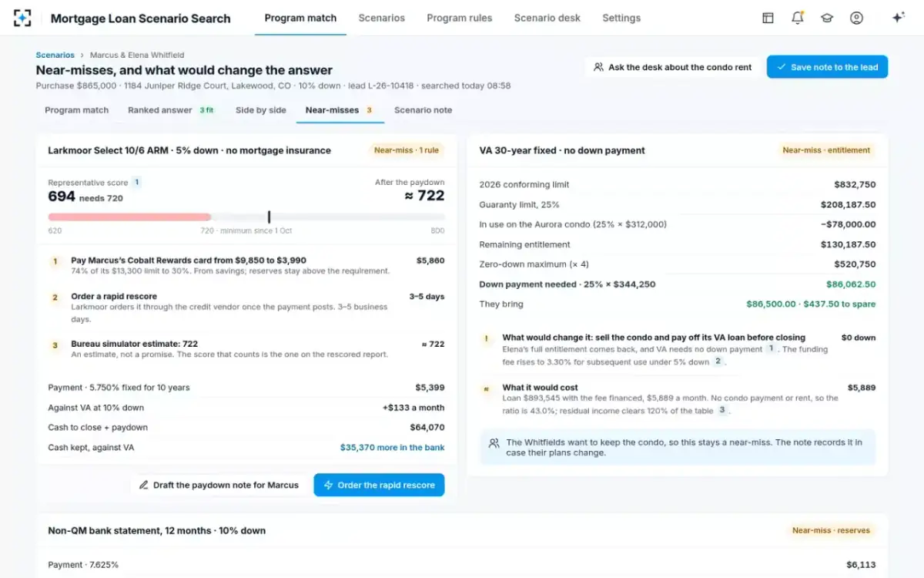The height and width of the screenshot is (578, 924).
Task: Click the ≈ 722 after the paydown score
Action: pyautogui.click(x=424, y=196)
